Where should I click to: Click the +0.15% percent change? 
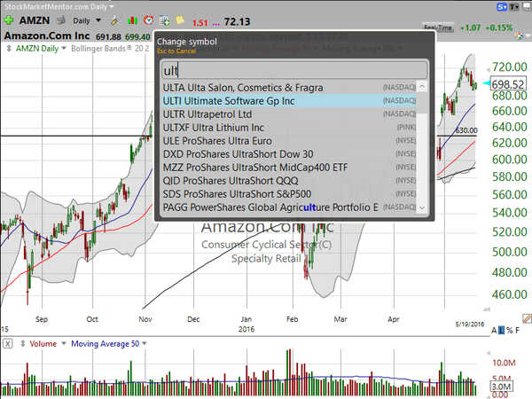[498, 27]
